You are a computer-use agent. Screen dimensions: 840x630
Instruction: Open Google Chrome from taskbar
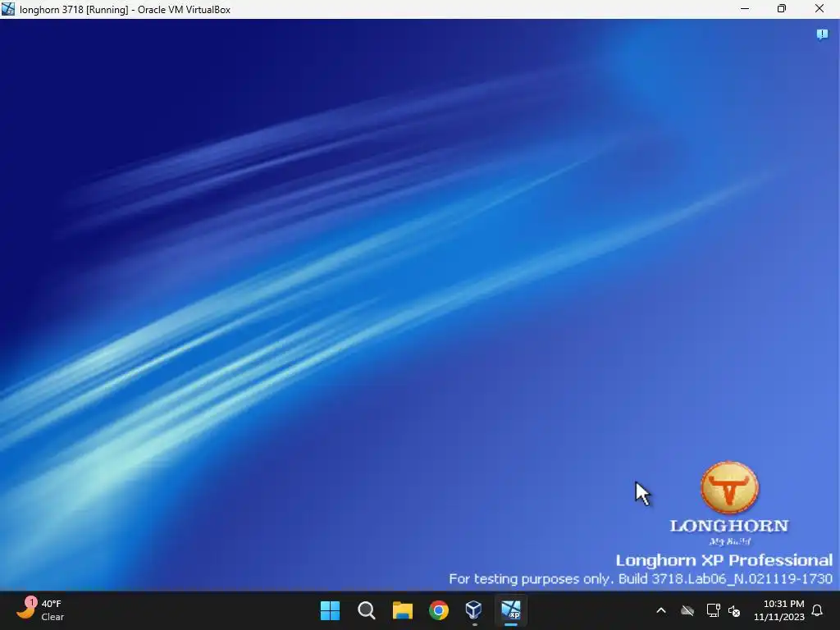[439, 610]
